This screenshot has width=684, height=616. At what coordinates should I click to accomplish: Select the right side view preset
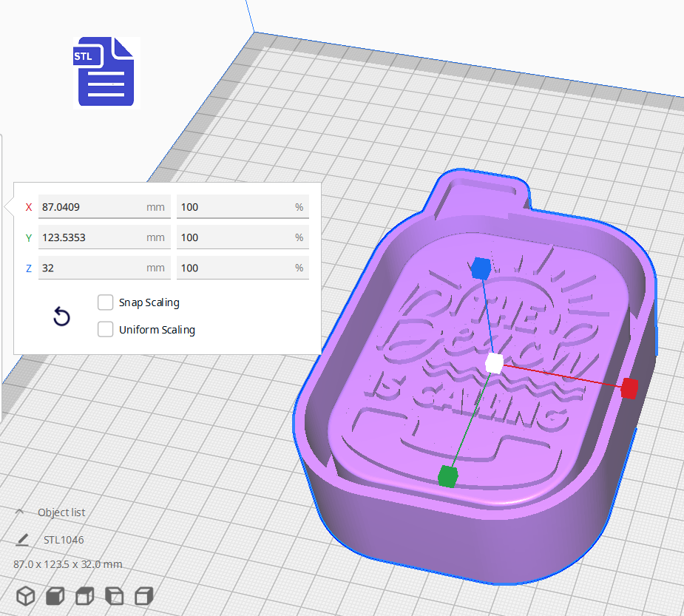(x=143, y=595)
